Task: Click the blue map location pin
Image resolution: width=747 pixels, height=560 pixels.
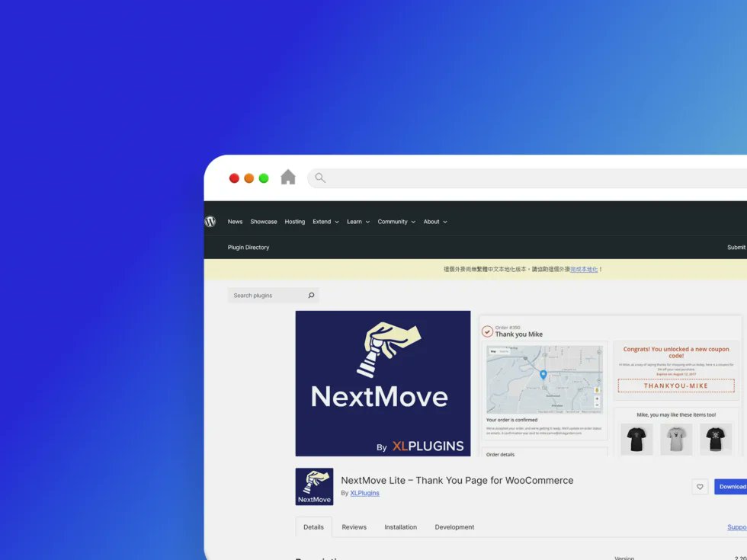Action: click(x=543, y=375)
